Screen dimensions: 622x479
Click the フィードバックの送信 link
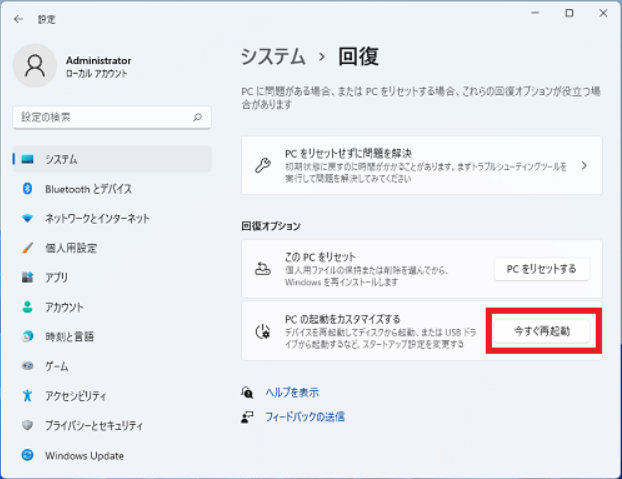pyautogui.click(x=304, y=416)
